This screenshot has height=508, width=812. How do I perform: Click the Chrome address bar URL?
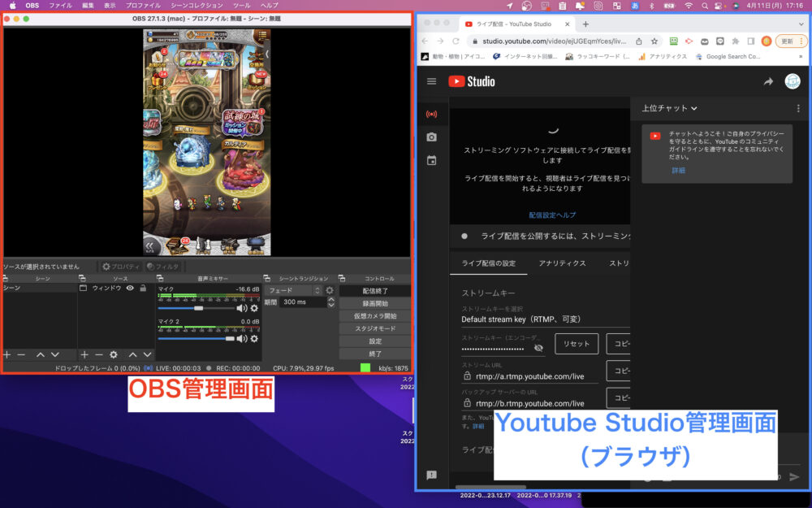(x=554, y=41)
